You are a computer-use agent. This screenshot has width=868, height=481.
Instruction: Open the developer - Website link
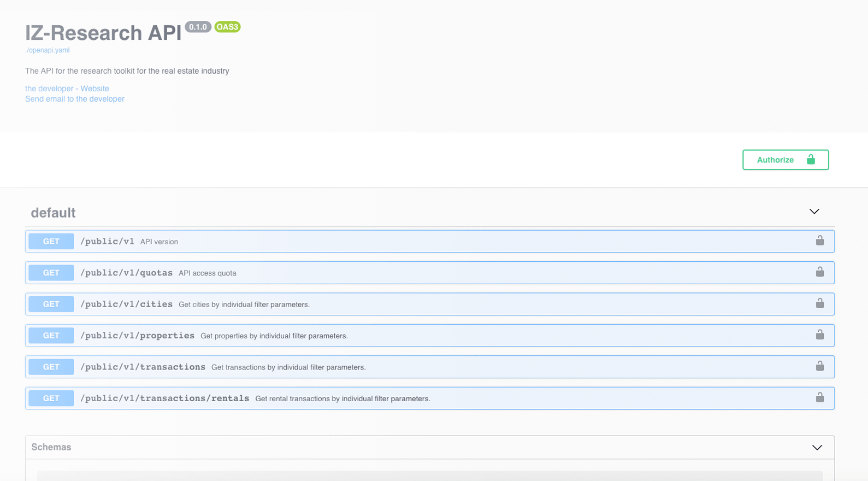coord(67,89)
